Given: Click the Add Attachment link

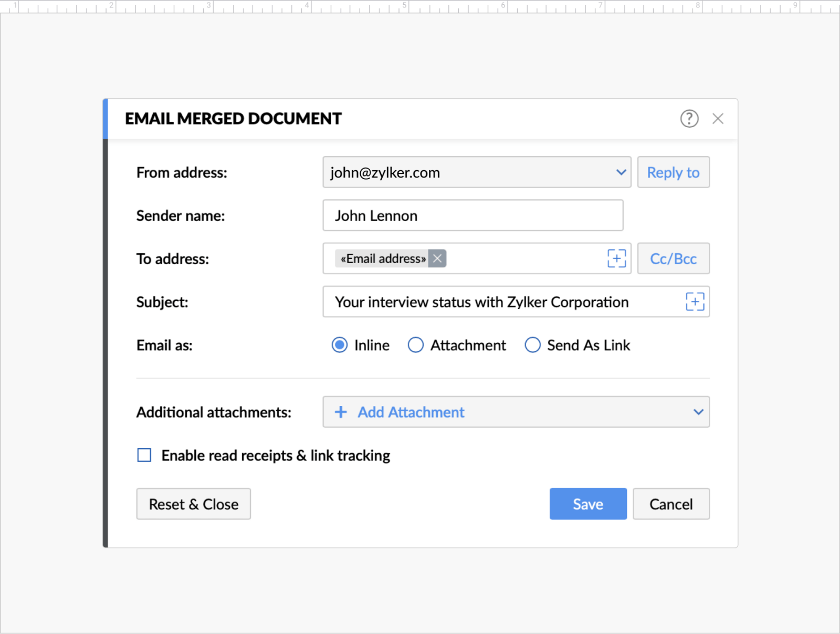Looking at the screenshot, I should 411,412.
